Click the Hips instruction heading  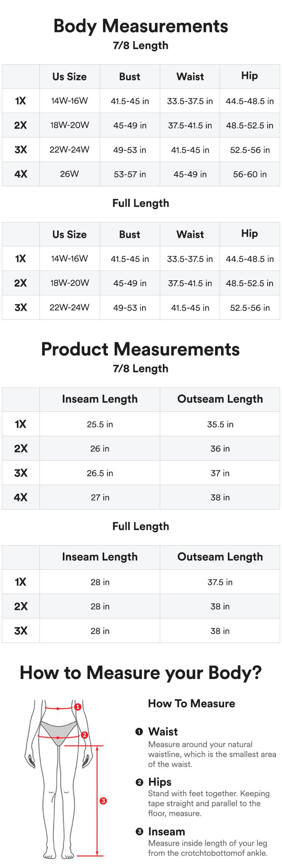click(160, 782)
